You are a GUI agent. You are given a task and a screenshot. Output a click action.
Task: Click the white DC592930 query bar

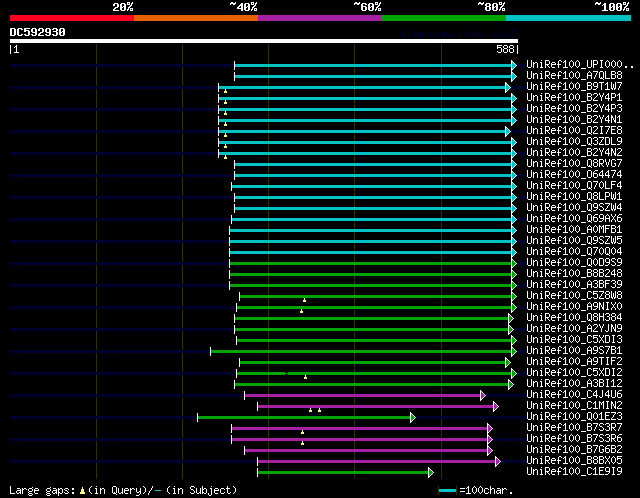[264, 41]
